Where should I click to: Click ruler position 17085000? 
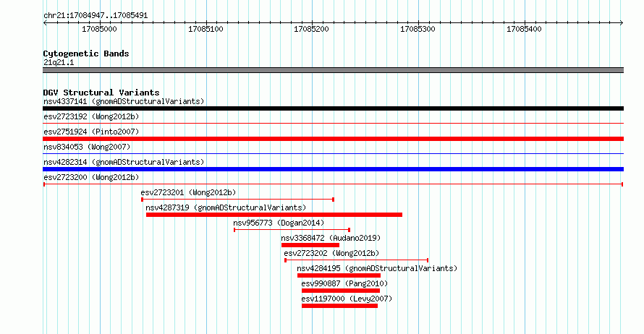(99, 29)
